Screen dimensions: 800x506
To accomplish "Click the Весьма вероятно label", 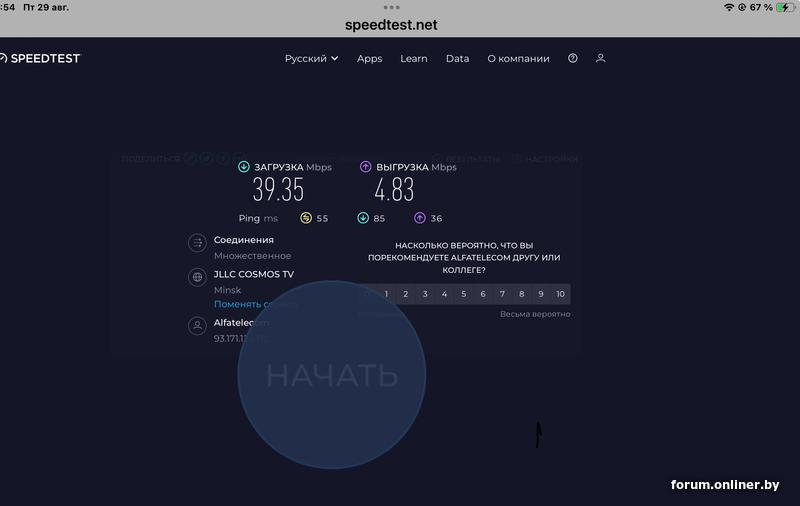I will pyautogui.click(x=535, y=314).
